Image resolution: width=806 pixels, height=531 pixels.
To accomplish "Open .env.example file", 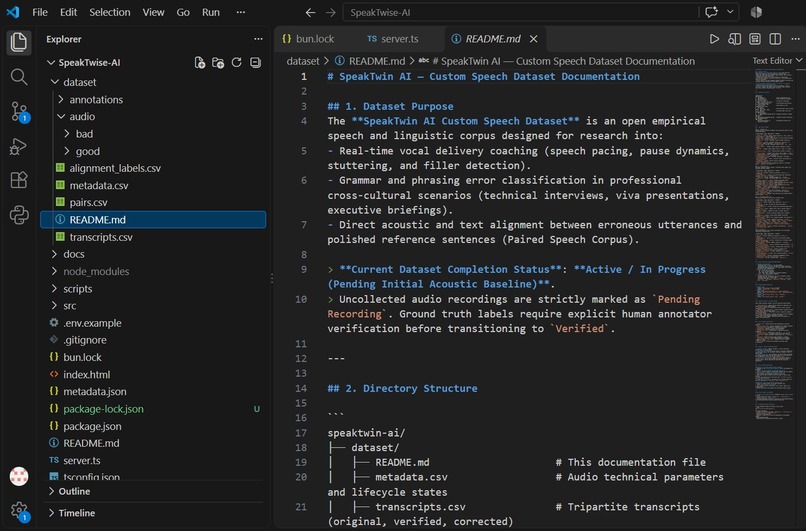I will pyautogui.click(x=92, y=323).
